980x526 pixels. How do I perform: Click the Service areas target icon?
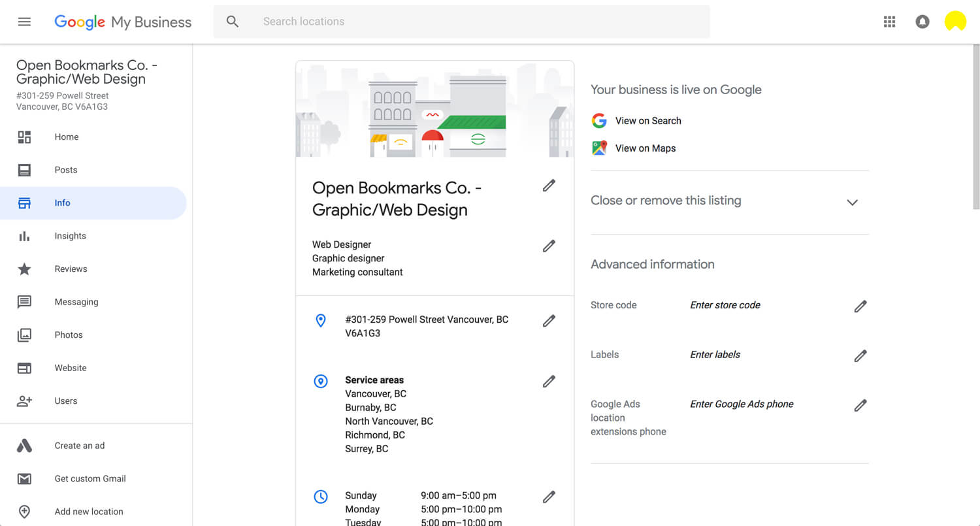coord(321,381)
